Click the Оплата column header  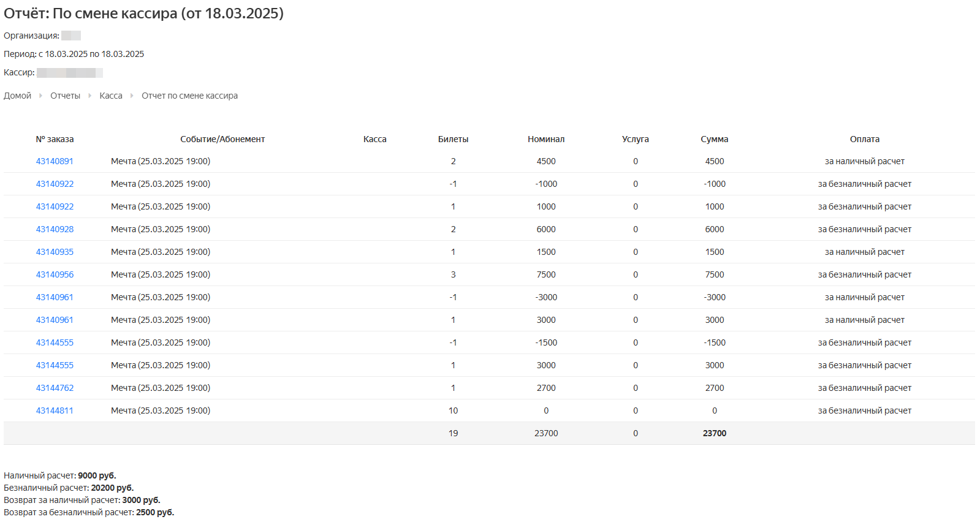864,139
